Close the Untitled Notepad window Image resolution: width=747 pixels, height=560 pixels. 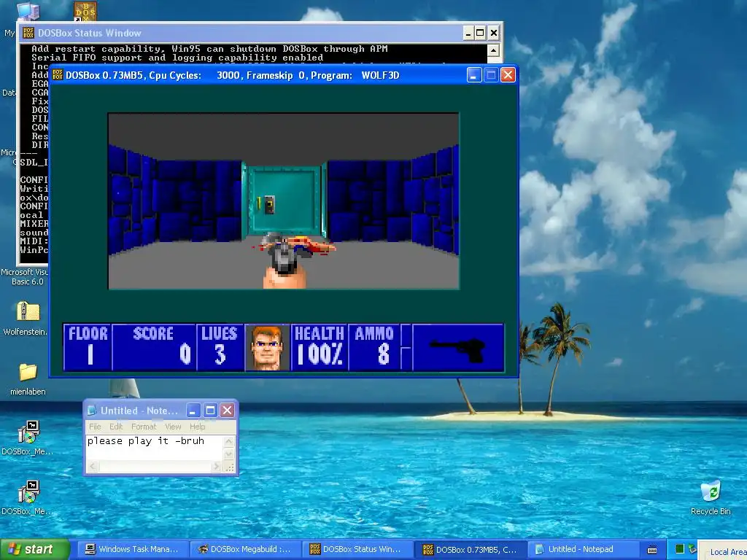pos(228,411)
